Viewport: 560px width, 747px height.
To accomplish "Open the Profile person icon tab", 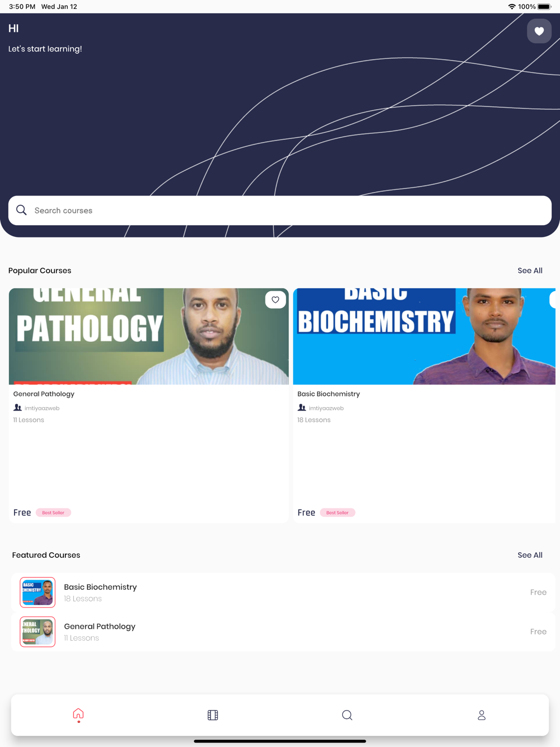I will coord(482,715).
